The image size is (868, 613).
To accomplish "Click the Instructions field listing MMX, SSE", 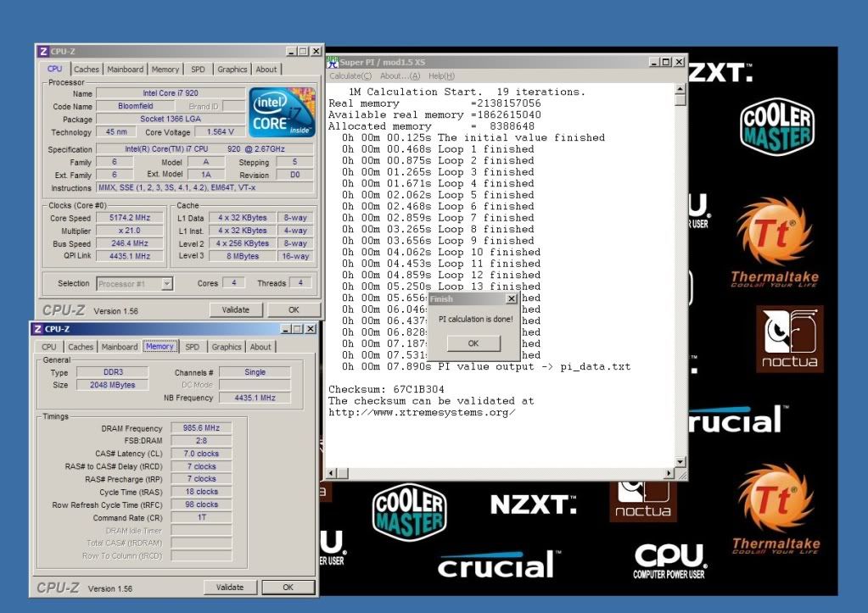I will coord(204,187).
